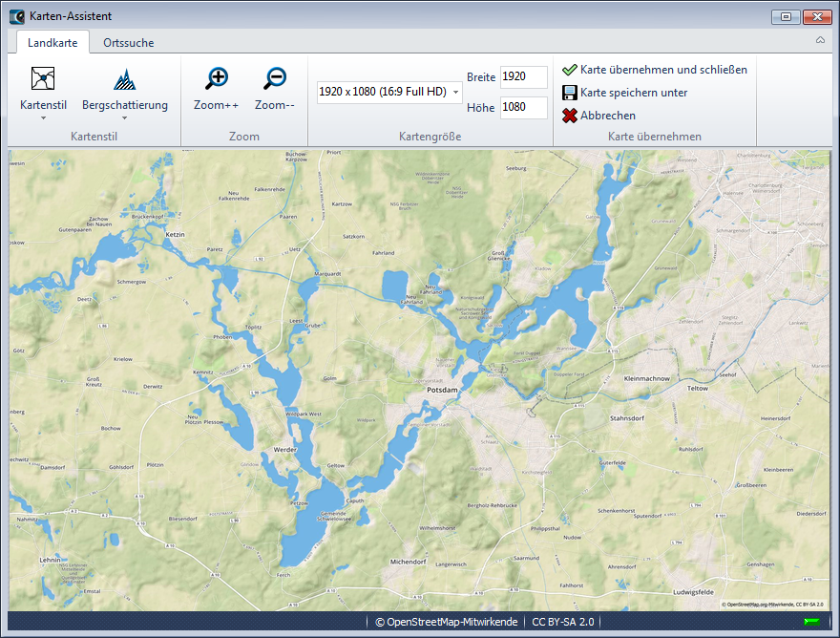840x638 pixels.
Task: Click the green checkmark for Karte übernehmen und schließen
Action: tap(570, 70)
